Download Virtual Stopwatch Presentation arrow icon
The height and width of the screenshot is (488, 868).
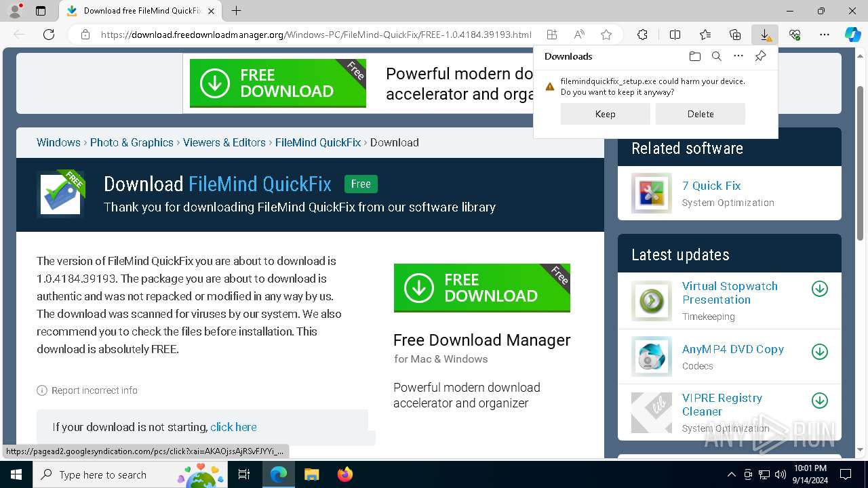(820, 289)
